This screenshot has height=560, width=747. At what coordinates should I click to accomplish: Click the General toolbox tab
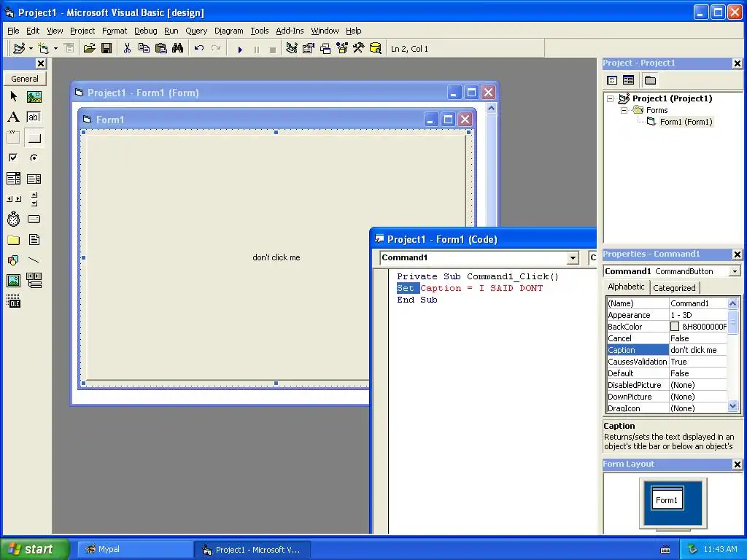(25, 79)
